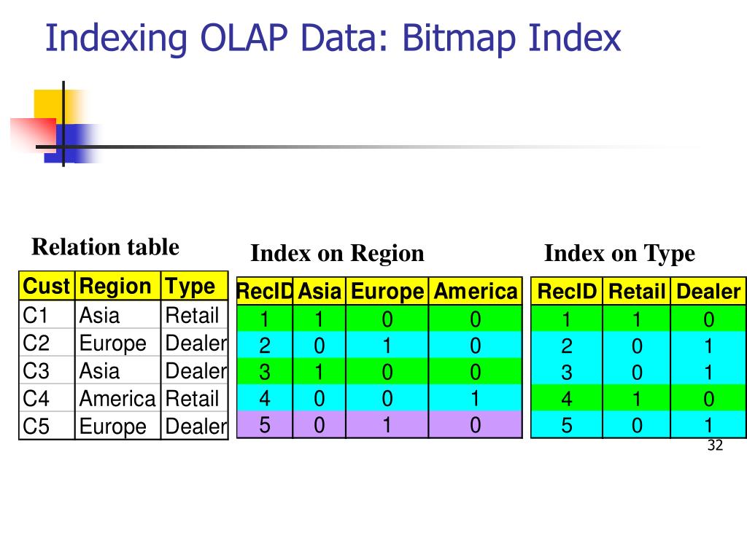
Task: Select RecID 5 in the Type index
Action: point(567,425)
